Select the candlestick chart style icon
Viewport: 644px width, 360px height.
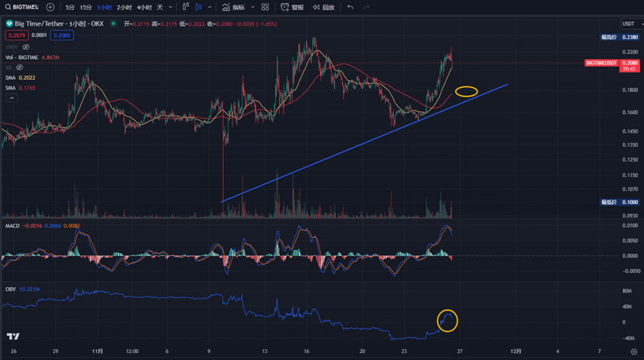pos(199,7)
